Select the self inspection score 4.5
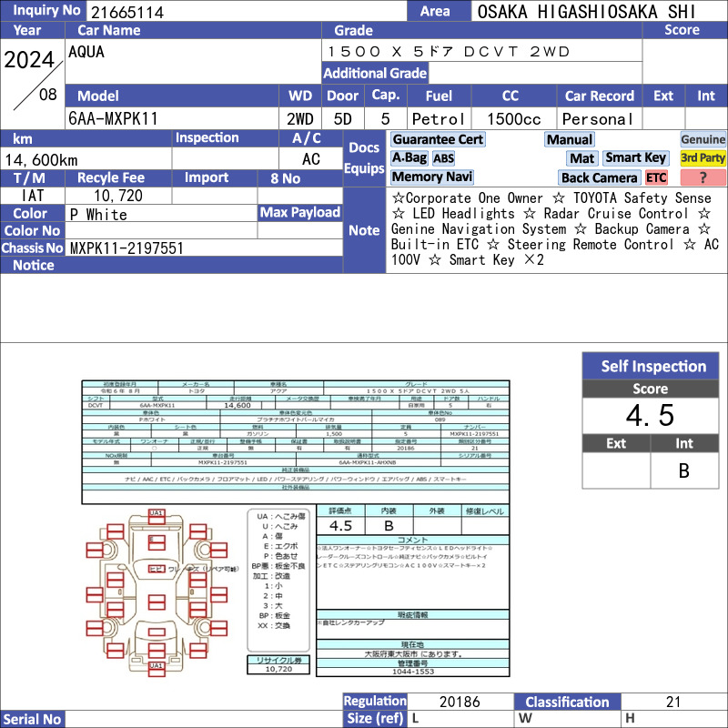Viewport: 728px width, 728px height. 650,415
